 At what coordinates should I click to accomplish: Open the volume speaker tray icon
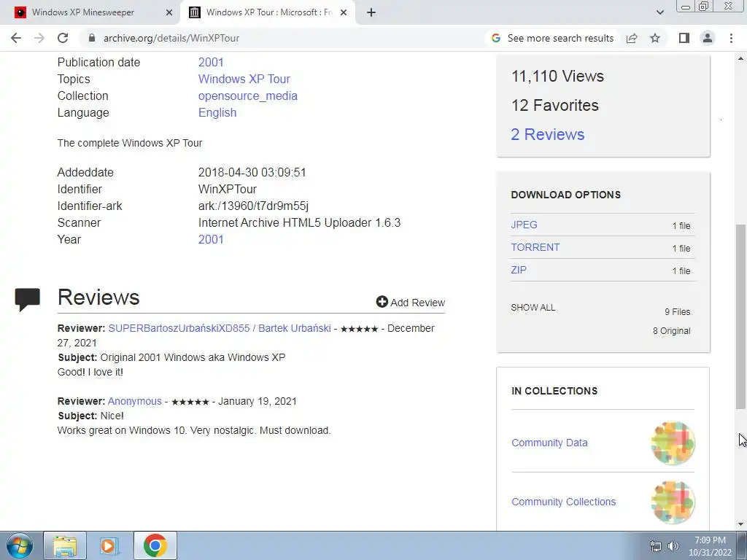point(673,546)
